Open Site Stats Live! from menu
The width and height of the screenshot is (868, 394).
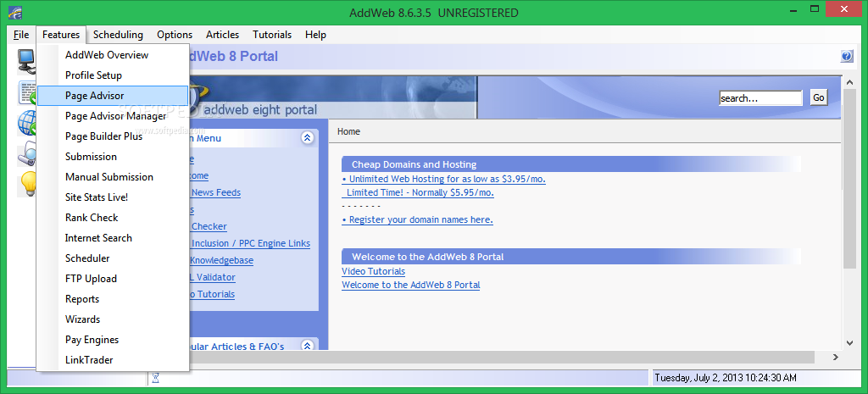pos(113,197)
